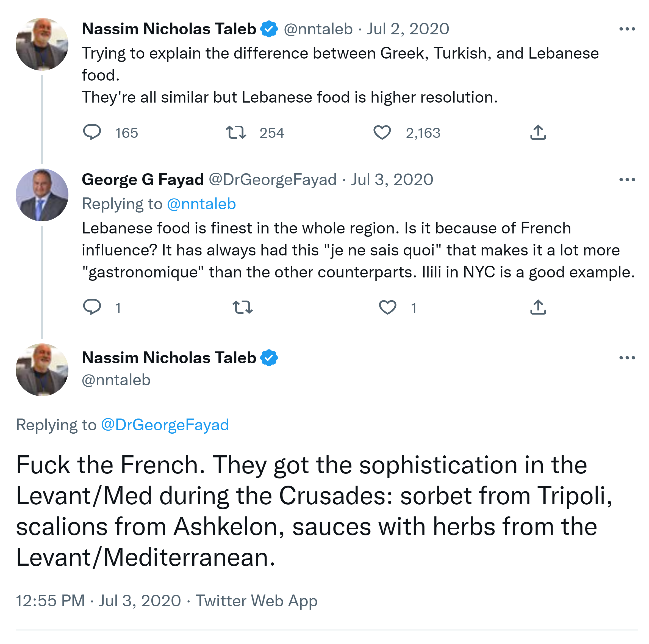Open the @DrGeorgeFayad mention link
The width and height of the screenshot is (649, 644).
(165, 425)
